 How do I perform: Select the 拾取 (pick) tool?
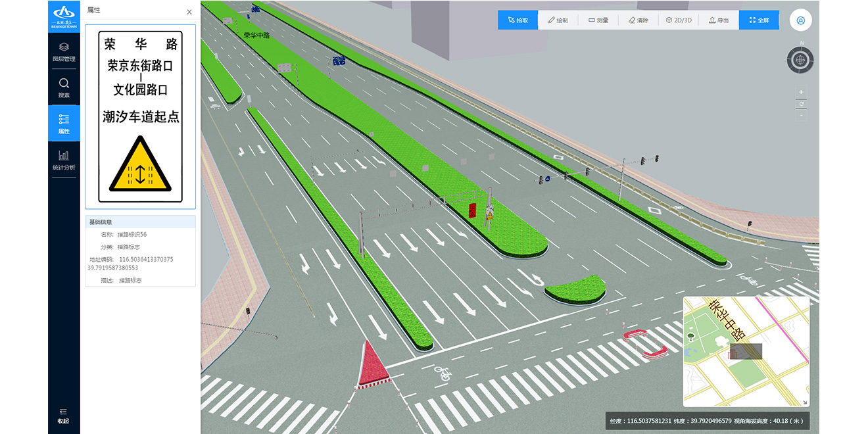click(x=518, y=20)
